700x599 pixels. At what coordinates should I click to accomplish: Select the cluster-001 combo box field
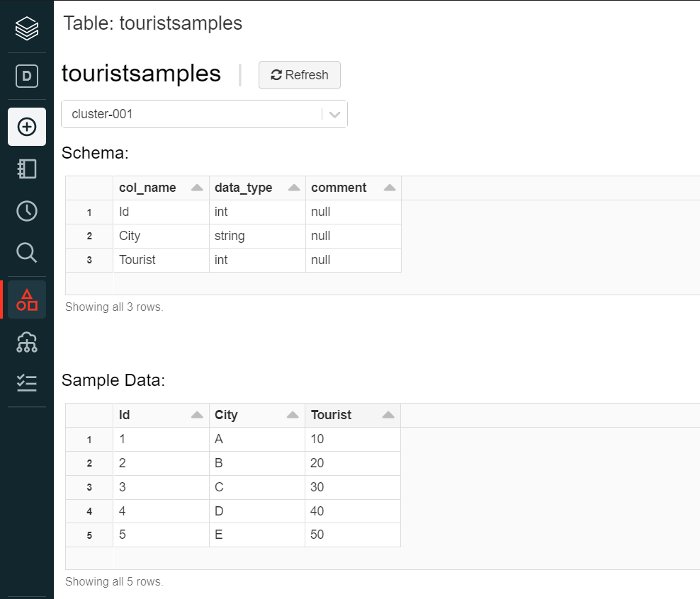(x=191, y=114)
